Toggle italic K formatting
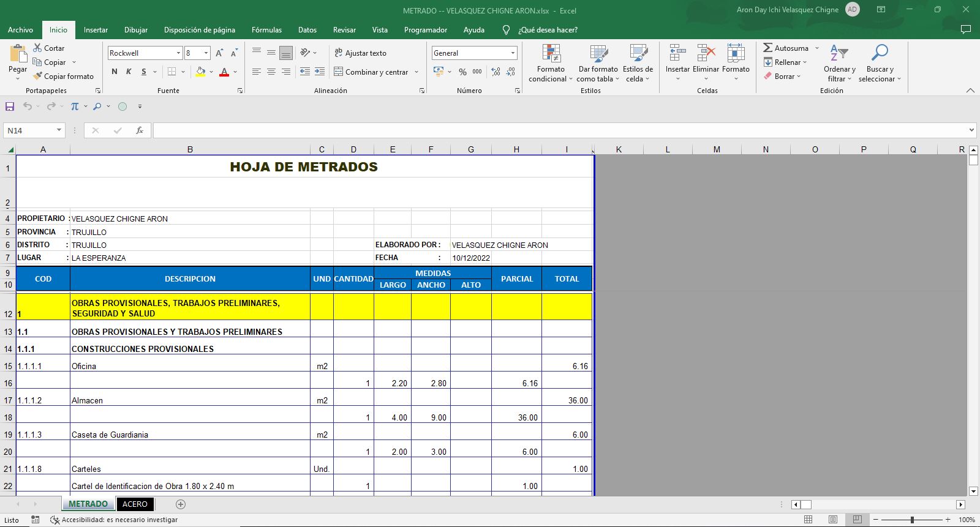This screenshot has width=980, height=527. click(129, 72)
